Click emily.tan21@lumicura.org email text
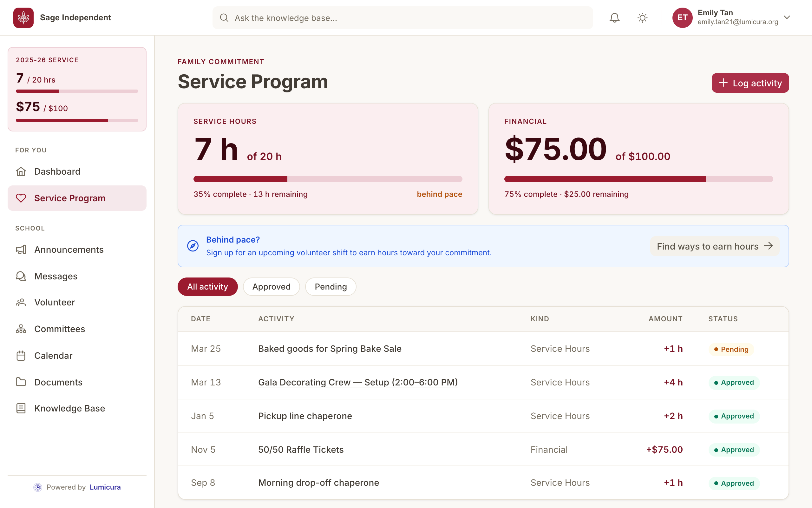Screen dimensions: 812x508 pyautogui.click(x=737, y=22)
